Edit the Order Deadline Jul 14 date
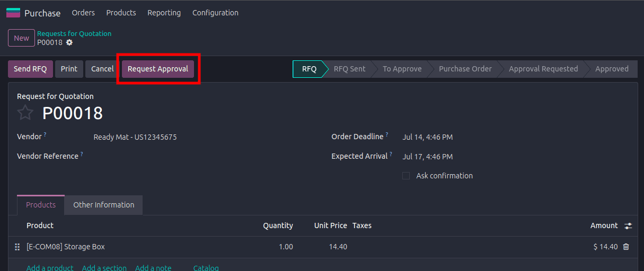The height and width of the screenshot is (271, 644). [428, 137]
